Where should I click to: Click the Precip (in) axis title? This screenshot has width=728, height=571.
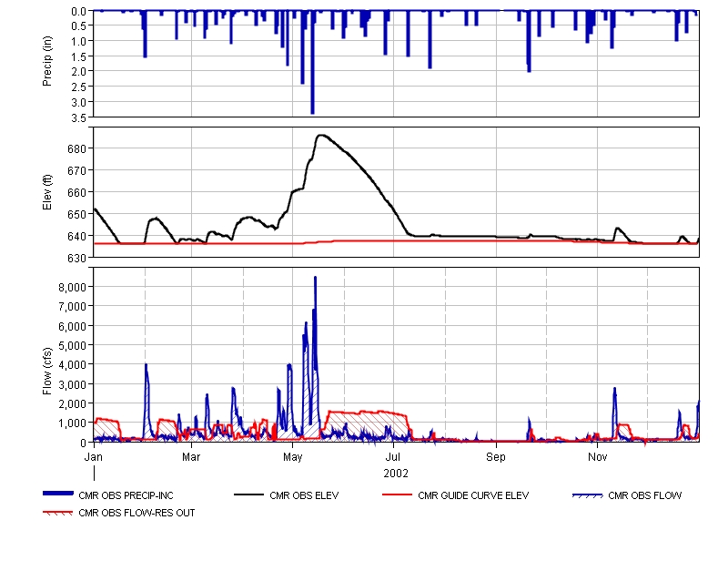pos(47,64)
